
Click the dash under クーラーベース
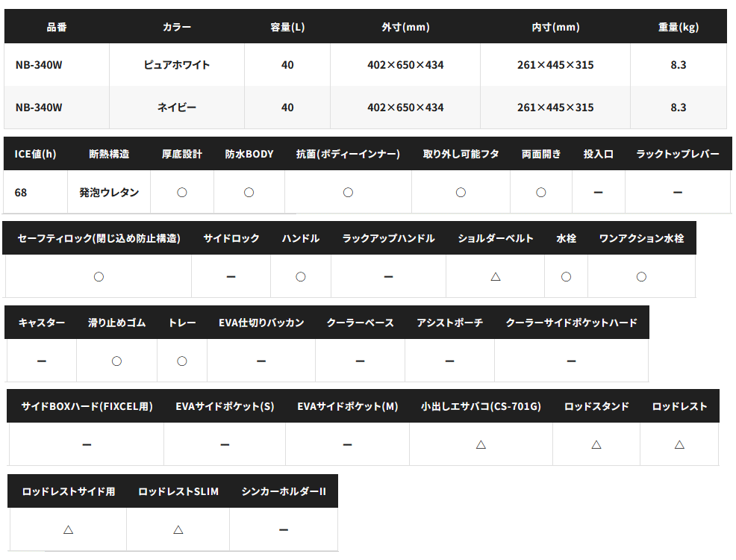[360, 361]
